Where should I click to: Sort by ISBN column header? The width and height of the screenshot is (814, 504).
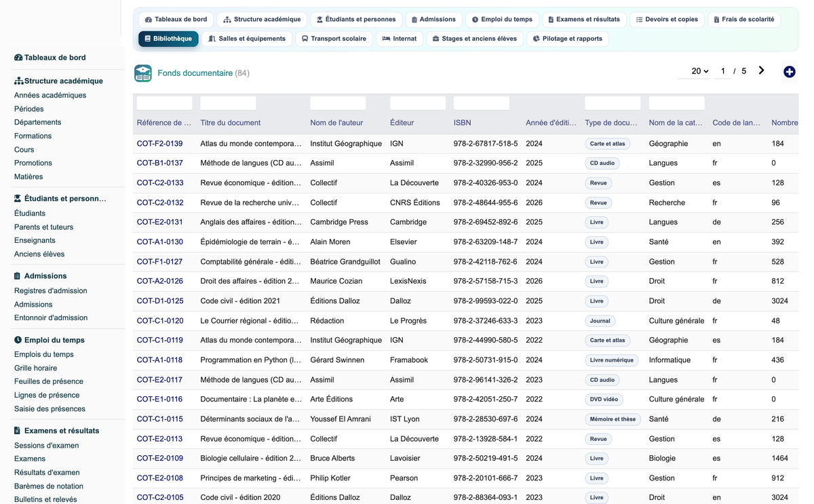tap(462, 123)
